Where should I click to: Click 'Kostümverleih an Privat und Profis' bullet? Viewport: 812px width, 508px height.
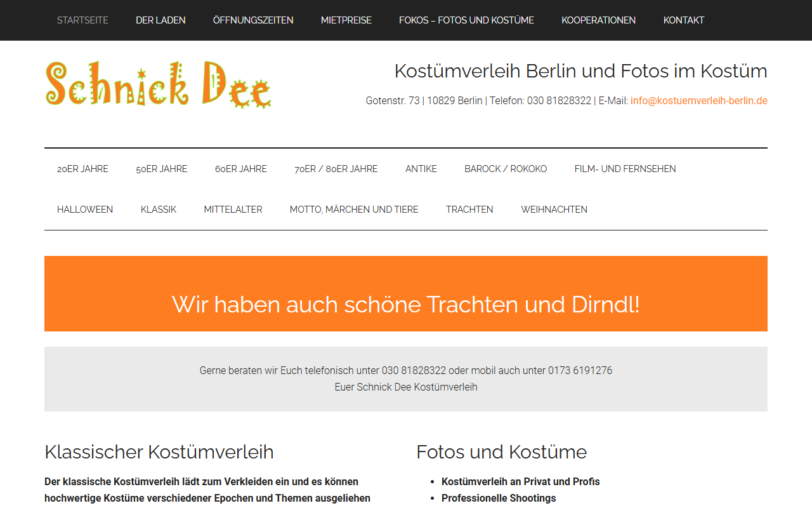click(x=521, y=482)
